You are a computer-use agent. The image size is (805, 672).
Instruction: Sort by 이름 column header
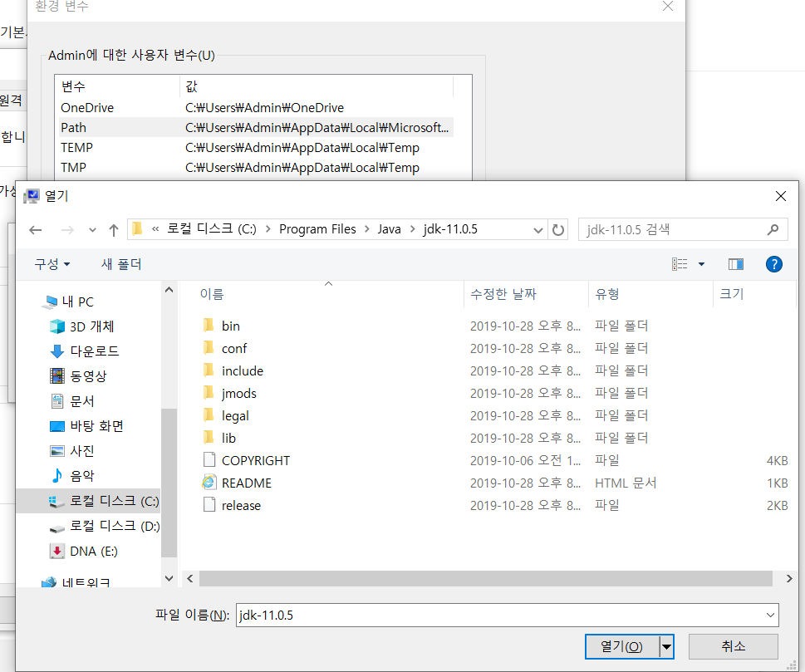[212, 294]
